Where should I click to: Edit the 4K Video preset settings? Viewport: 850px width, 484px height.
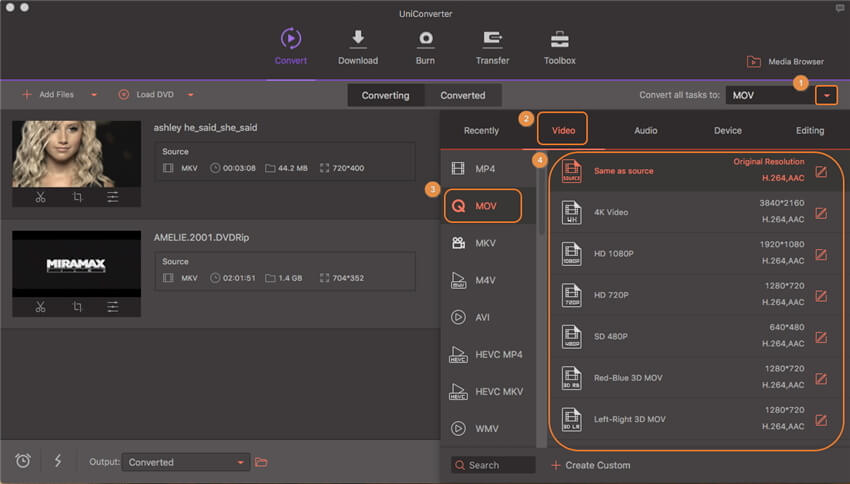coord(821,213)
